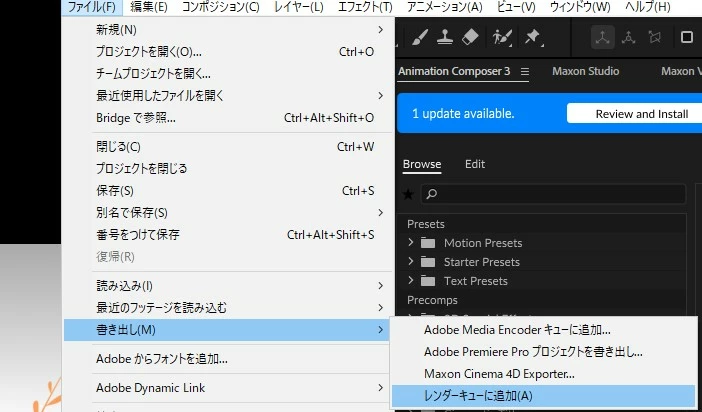Open 別名で保存(S) submenu
The height and width of the screenshot is (412, 702).
point(227,213)
